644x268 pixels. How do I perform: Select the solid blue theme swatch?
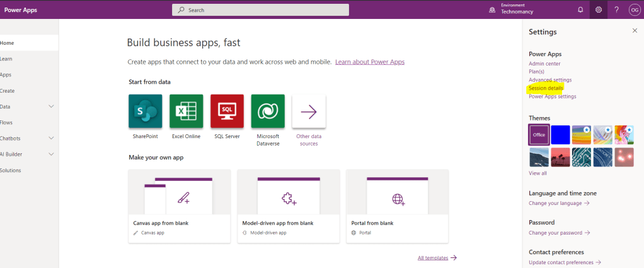click(560, 134)
